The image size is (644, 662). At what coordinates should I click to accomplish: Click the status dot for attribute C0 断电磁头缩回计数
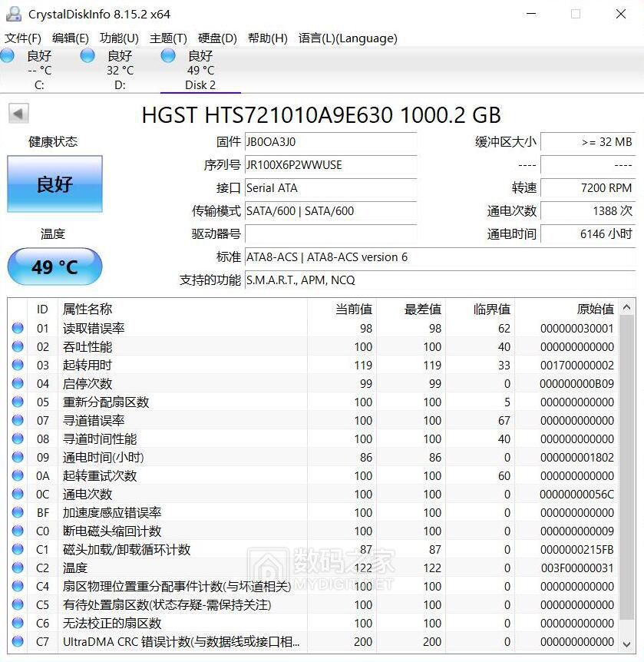(x=18, y=531)
